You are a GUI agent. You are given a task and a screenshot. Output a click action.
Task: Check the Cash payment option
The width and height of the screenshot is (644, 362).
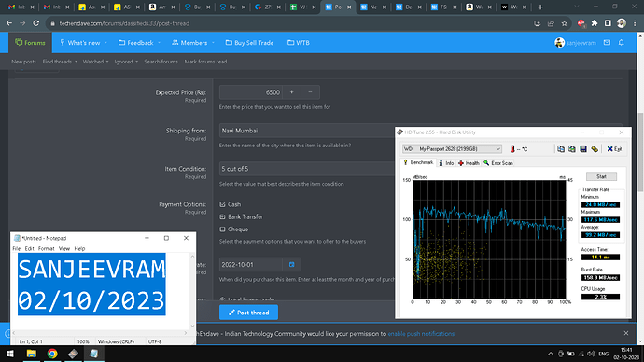[223, 204]
